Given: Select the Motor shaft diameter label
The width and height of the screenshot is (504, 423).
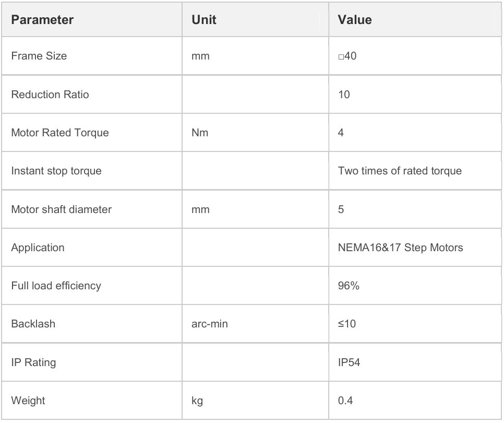Looking at the screenshot, I should [x=62, y=209].
